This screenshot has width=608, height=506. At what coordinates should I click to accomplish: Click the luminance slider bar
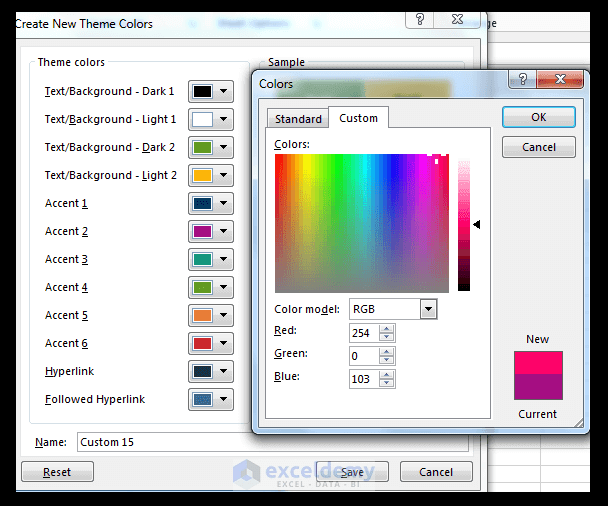[x=464, y=226]
